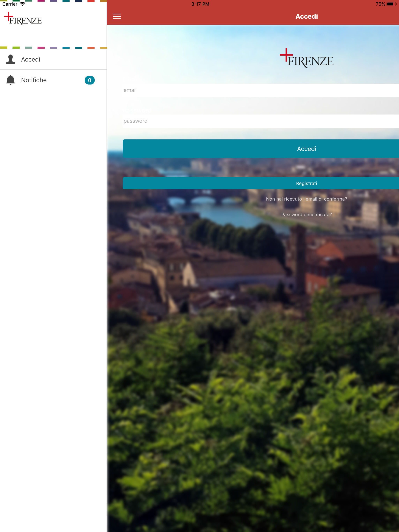Open the Notifiche sidebar menu item
The width and height of the screenshot is (399, 532).
tap(53, 80)
